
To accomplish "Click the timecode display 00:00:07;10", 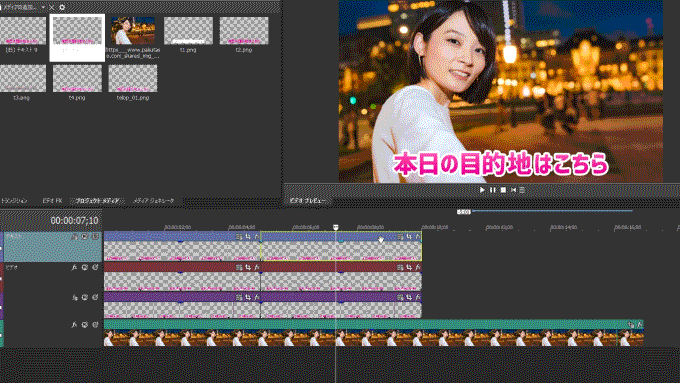I will pos(74,221).
